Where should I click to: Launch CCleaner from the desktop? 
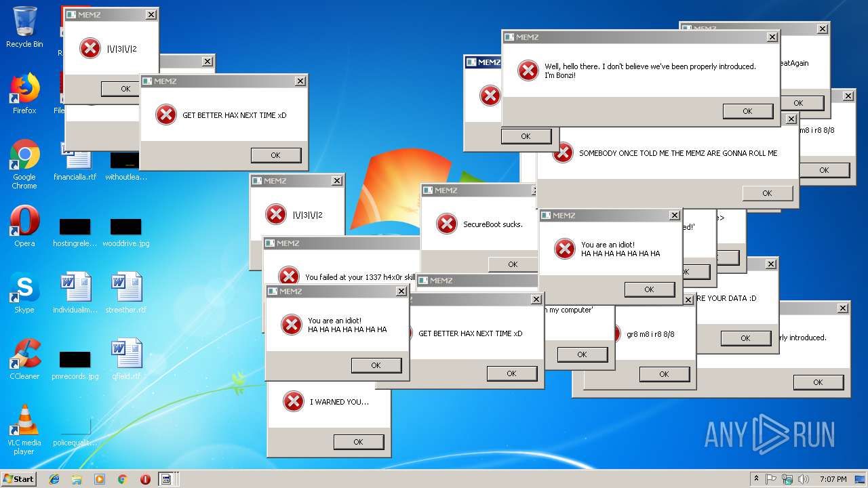24,359
